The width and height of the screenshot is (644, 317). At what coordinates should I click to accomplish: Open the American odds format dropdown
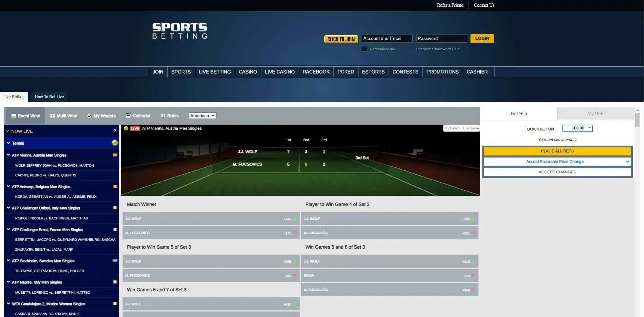pos(202,116)
